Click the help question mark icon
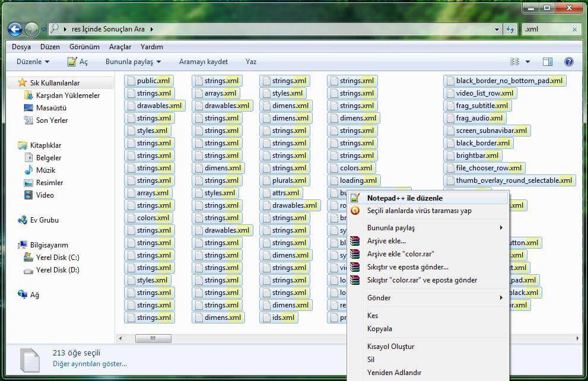588x381 pixels. tap(568, 62)
